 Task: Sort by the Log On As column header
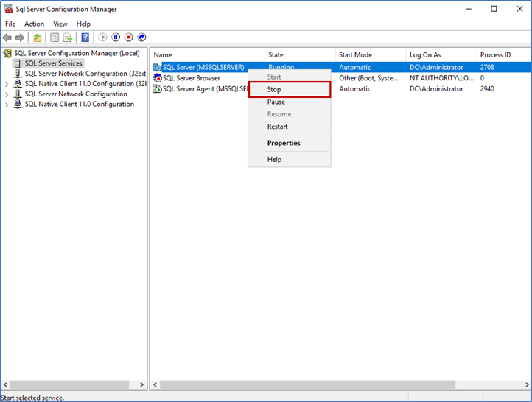click(x=441, y=55)
